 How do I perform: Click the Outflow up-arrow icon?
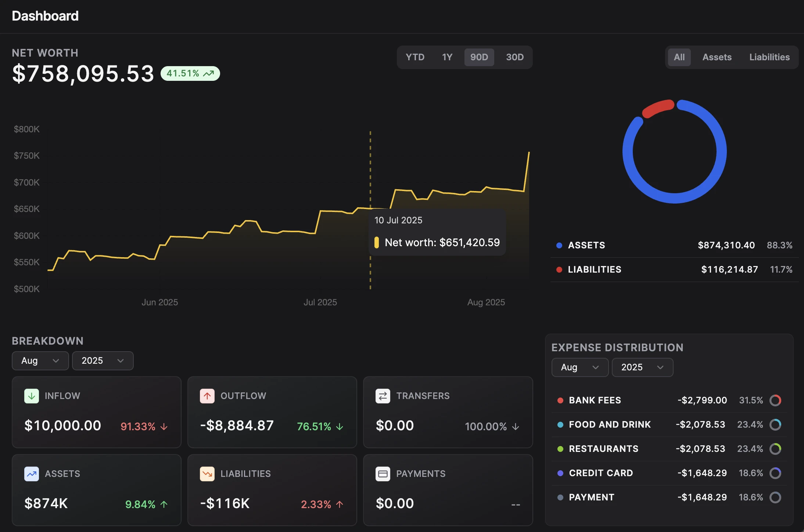[x=207, y=396]
